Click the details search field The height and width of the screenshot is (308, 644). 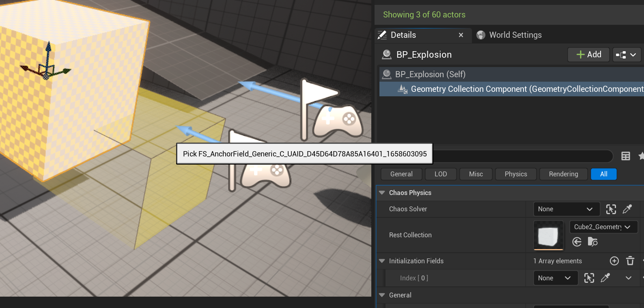pyautogui.click(x=523, y=156)
